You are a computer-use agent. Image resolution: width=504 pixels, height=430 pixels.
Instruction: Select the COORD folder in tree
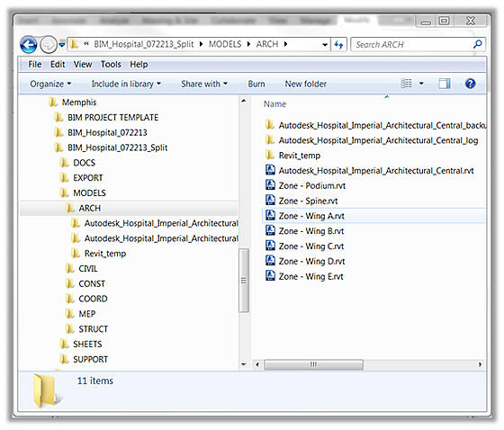tap(86, 299)
